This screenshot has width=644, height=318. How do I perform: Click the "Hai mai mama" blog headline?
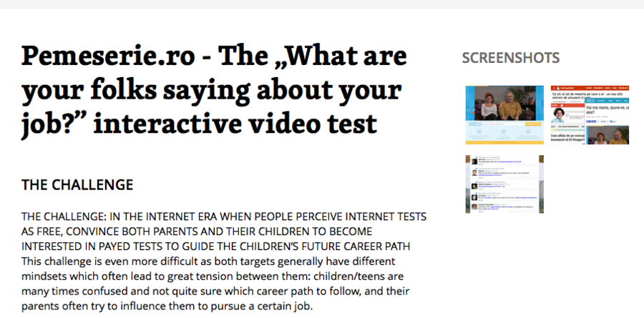607,109
